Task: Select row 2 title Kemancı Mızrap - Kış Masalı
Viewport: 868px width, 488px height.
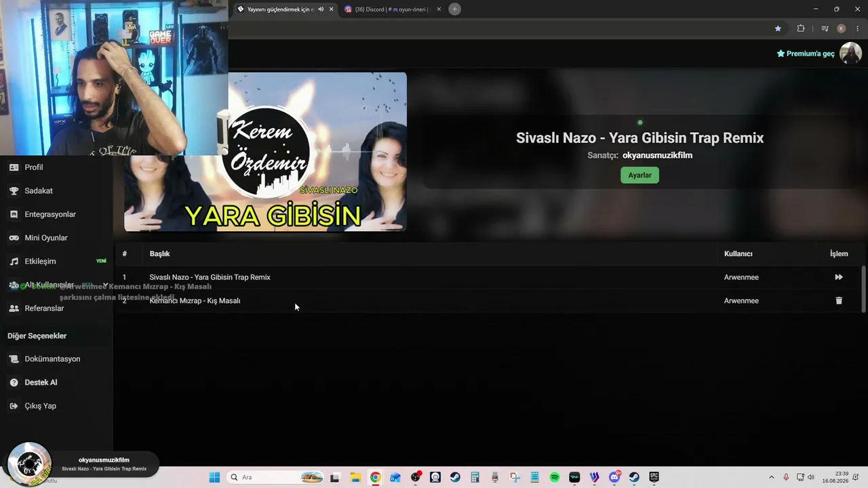Action: tap(195, 301)
